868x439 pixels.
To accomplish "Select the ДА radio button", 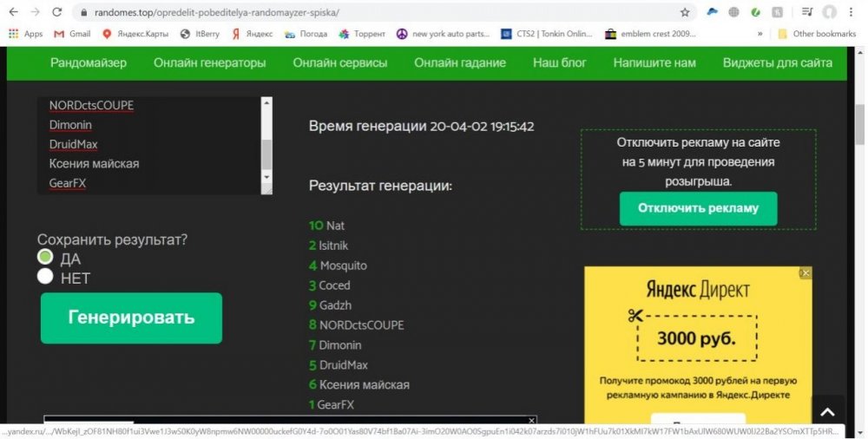I will point(45,258).
